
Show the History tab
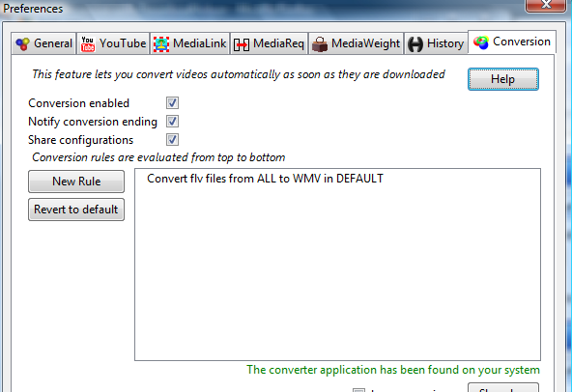click(x=436, y=43)
